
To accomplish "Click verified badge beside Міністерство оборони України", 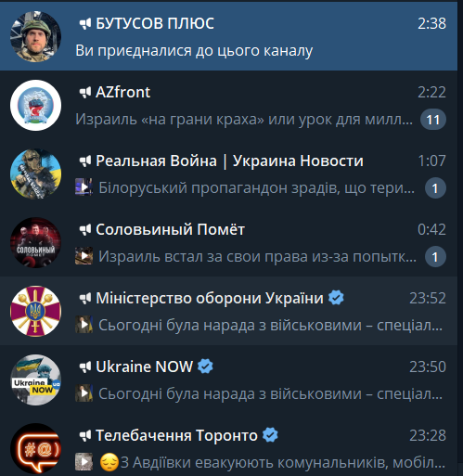I will tap(336, 298).
